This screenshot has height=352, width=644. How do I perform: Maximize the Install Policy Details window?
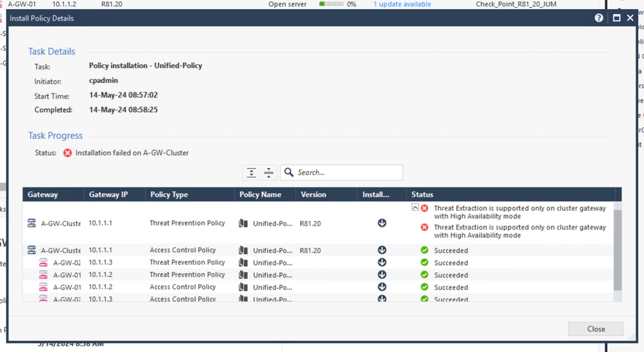point(616,18)
